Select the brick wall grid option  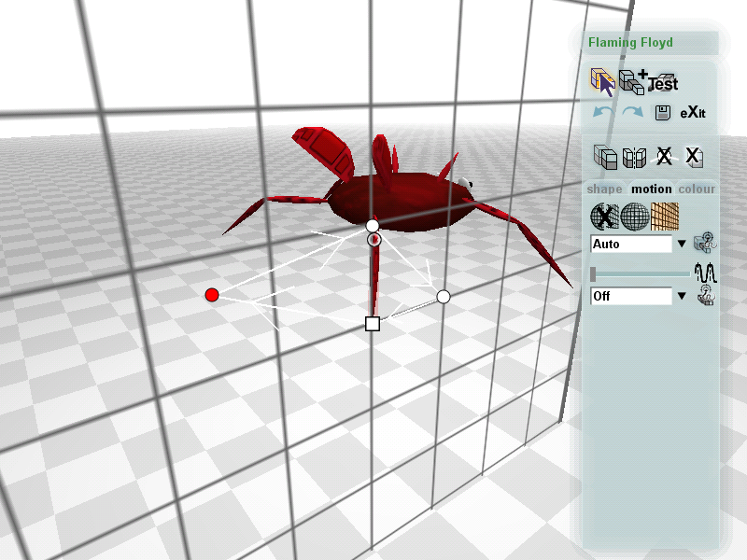click(x=665, y=217)
